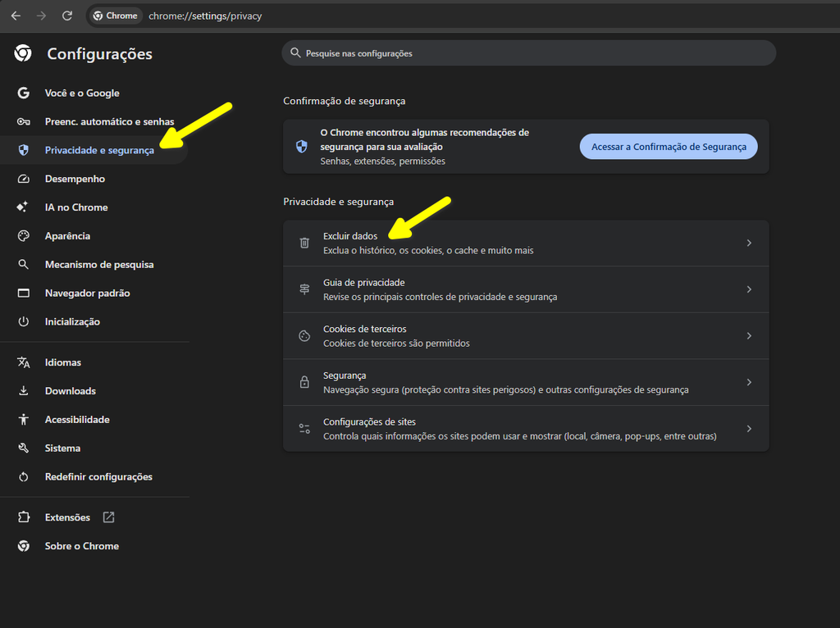Expand Excluir dados row chevron
The image size is (840, 628).
[x=749, y=243]
